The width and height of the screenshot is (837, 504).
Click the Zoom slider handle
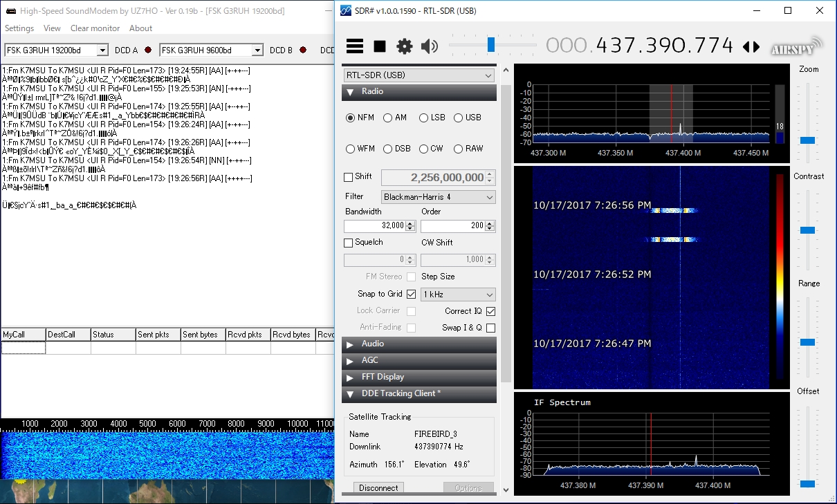pyautogui.click(x=807, y=140)
